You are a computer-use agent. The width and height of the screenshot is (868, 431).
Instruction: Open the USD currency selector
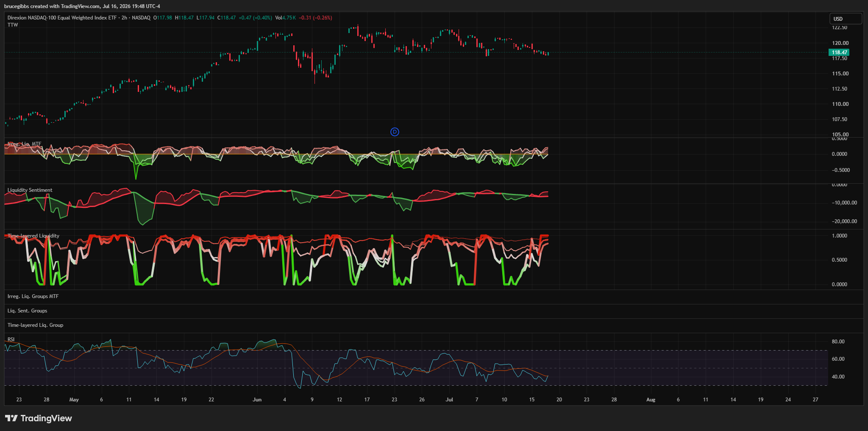[846, 19]
